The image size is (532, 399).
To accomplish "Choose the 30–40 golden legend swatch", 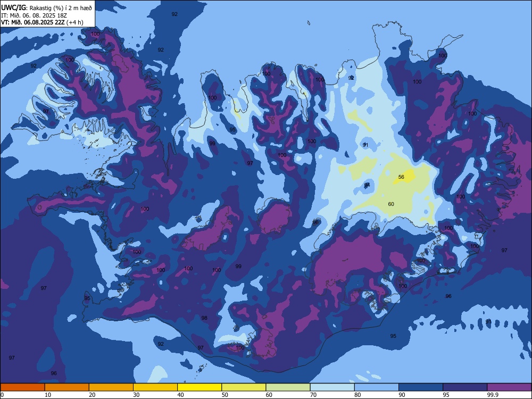I will click(x=155, y=387).
